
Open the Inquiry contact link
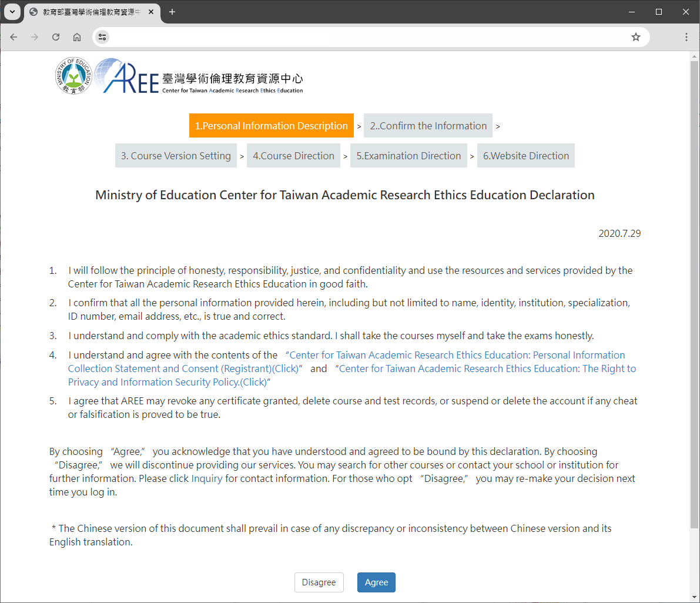pyautogui.click(x=207, y=478)
